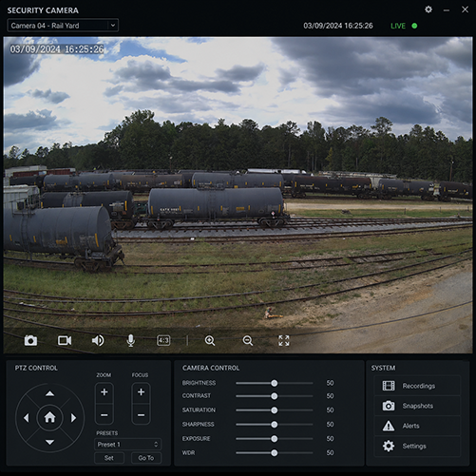Return camera to home position

click(49, 418)
